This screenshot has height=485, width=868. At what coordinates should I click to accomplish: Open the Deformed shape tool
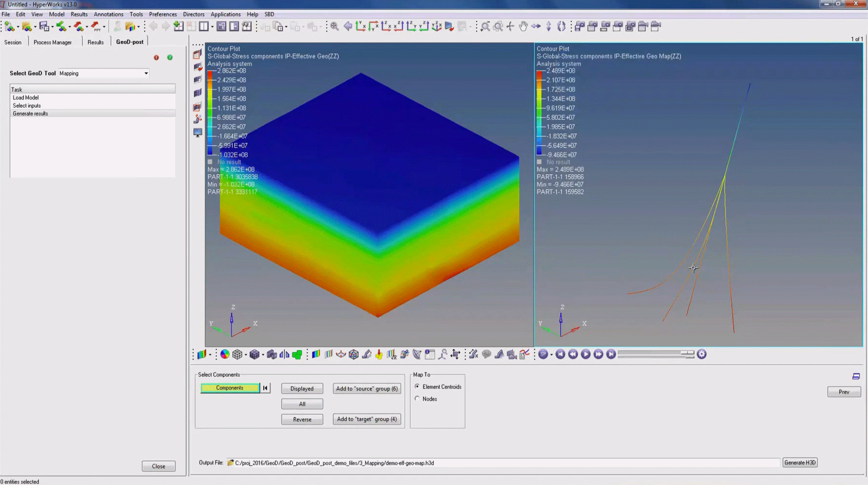(x=366, y=354)
